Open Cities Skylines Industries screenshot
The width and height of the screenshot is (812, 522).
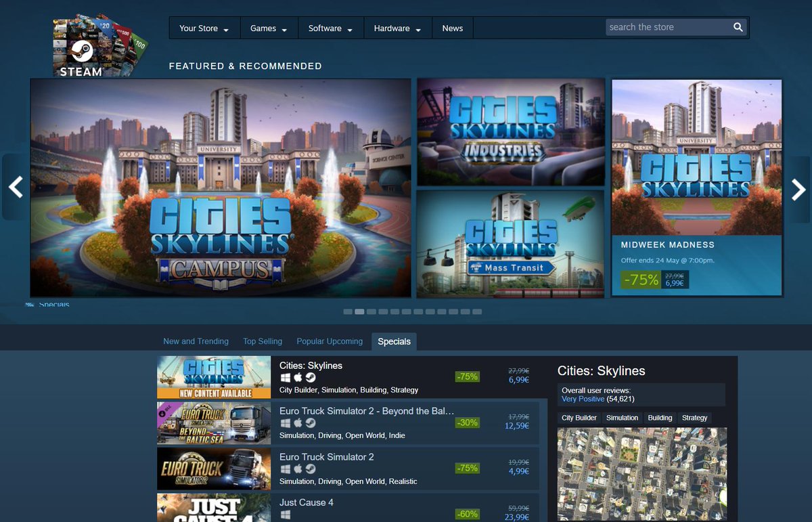(511, 132)
